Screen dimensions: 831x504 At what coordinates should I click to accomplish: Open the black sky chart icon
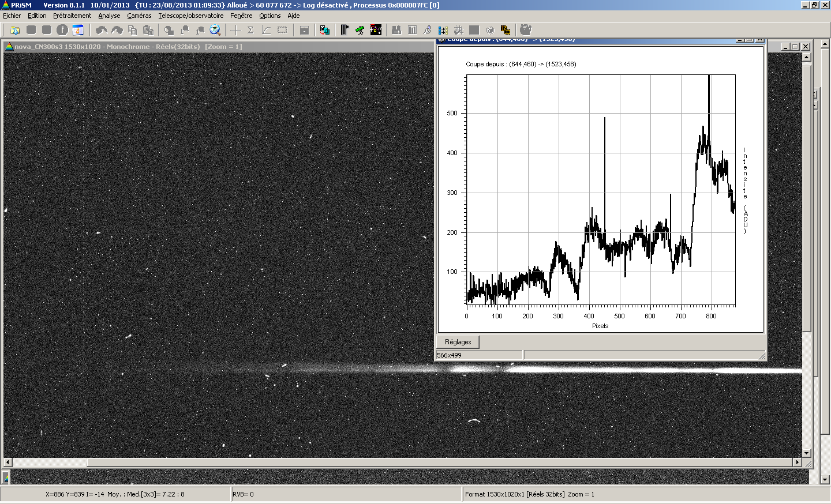376,30
